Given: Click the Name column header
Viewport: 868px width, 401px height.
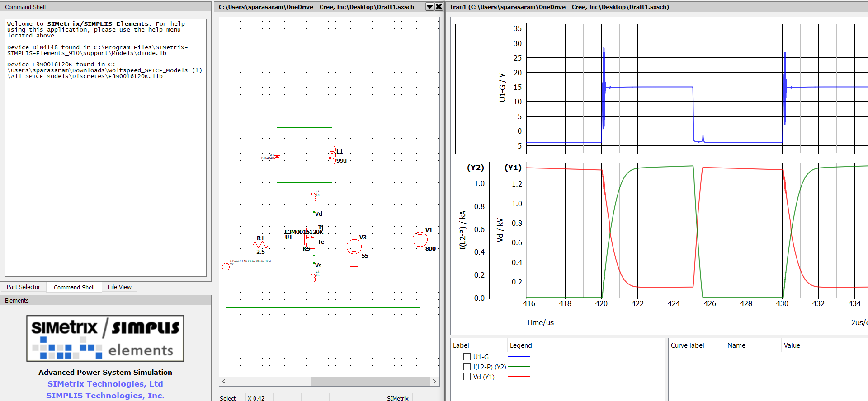Looking at the screenshot, I should coord(736,345).
